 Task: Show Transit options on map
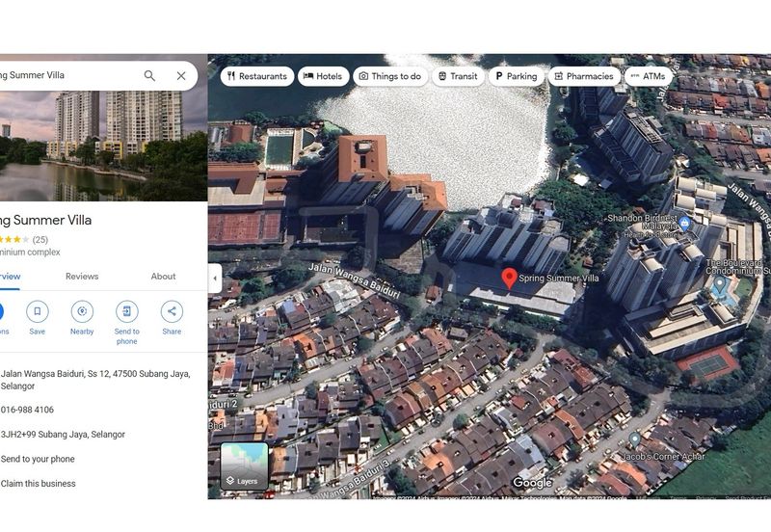pyautogui.click(x=458, y=76)
